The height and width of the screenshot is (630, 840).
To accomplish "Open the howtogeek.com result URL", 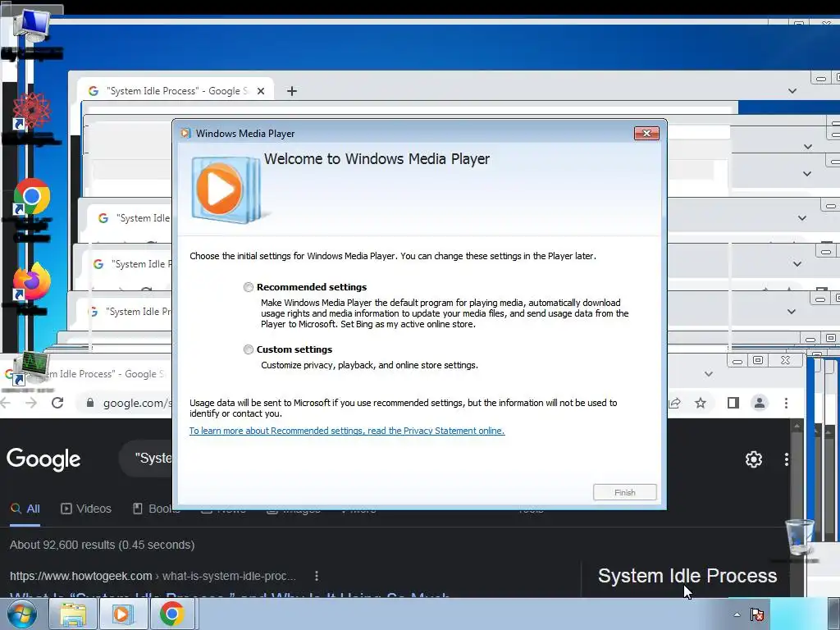I will pyautogui.click(x=153, y=576).
